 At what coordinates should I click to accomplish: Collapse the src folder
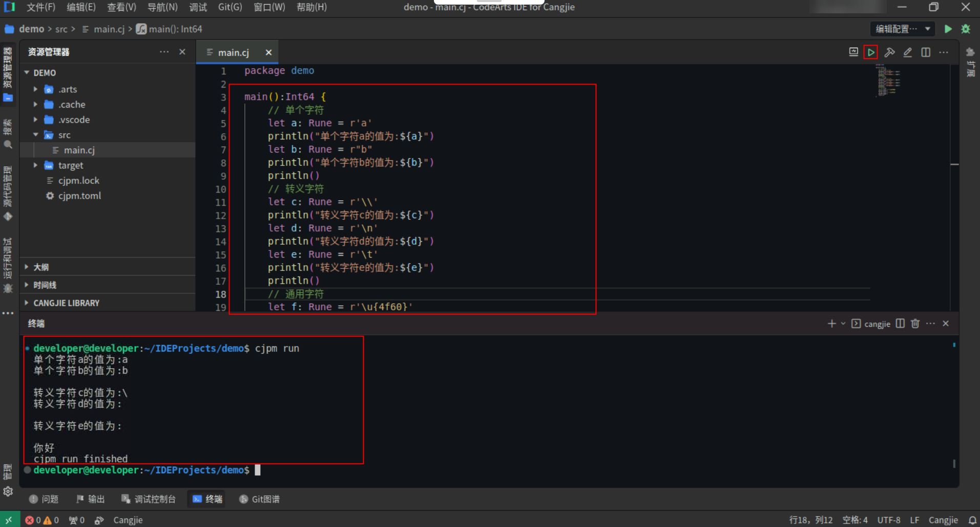pyautogui.click(x=35, y=135)
